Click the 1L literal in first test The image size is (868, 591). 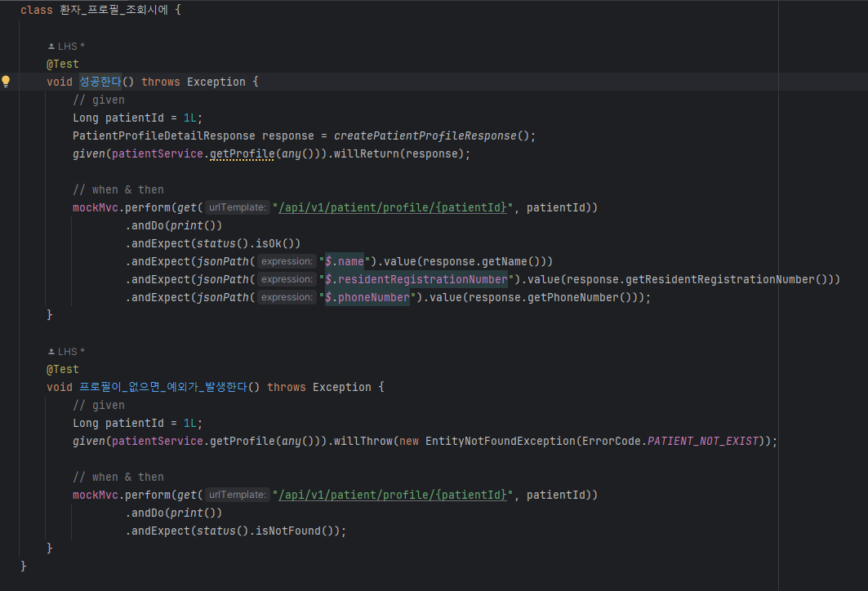pos(190,118)
